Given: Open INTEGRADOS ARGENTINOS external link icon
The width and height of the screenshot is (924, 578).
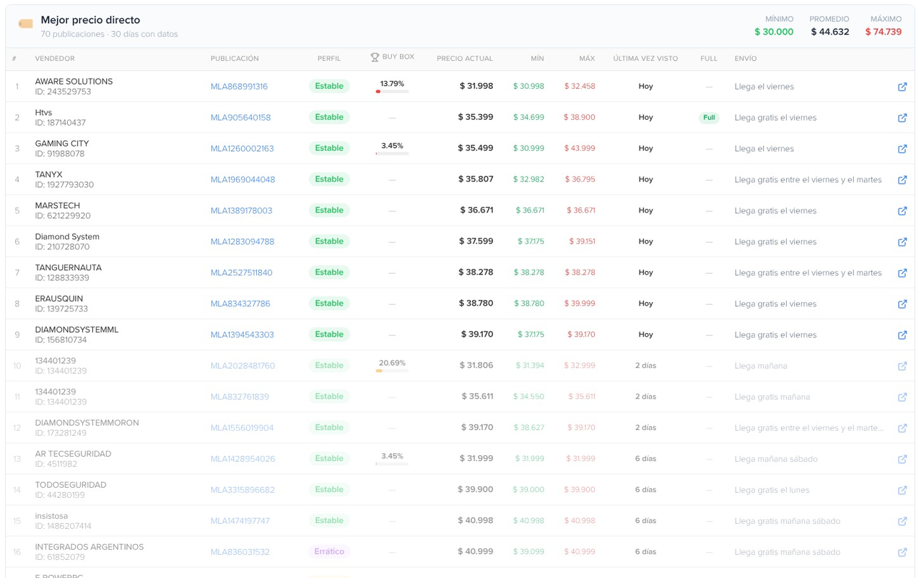Looking at the screenshot, I should tap(902, 553).
